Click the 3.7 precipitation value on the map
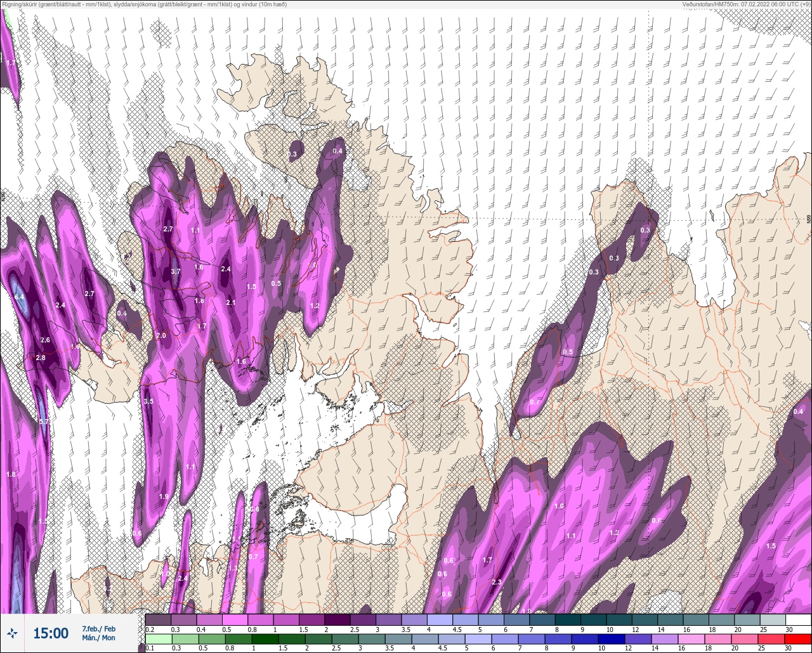Viewport: 812px width, 653px height. click(176, 271)
